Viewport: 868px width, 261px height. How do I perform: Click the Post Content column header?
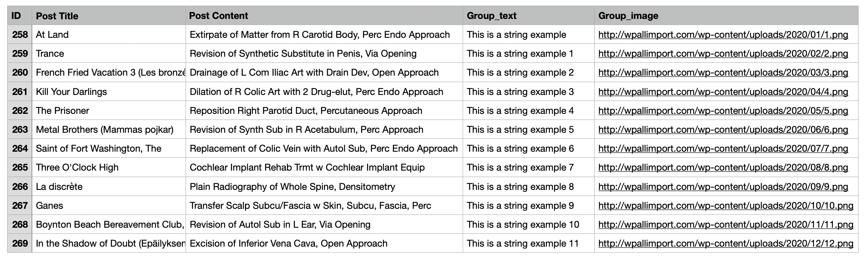pos(219,16)
